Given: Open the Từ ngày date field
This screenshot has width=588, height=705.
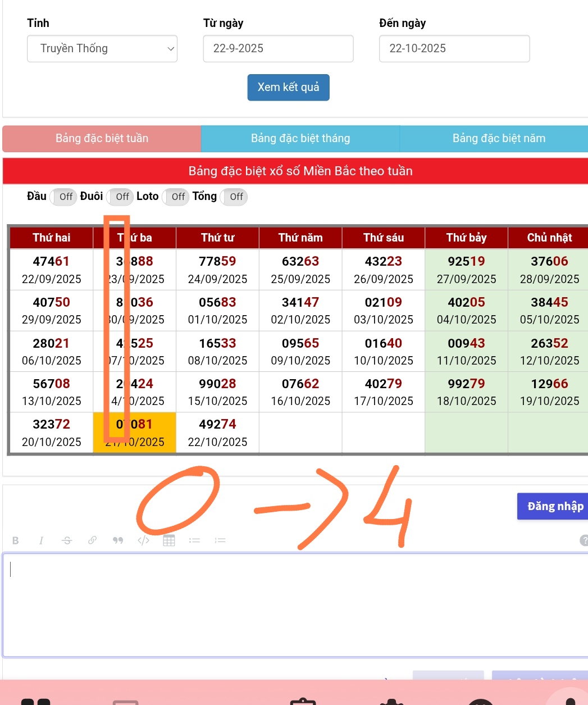Looking at the screenshot, I should pos(278,49).
